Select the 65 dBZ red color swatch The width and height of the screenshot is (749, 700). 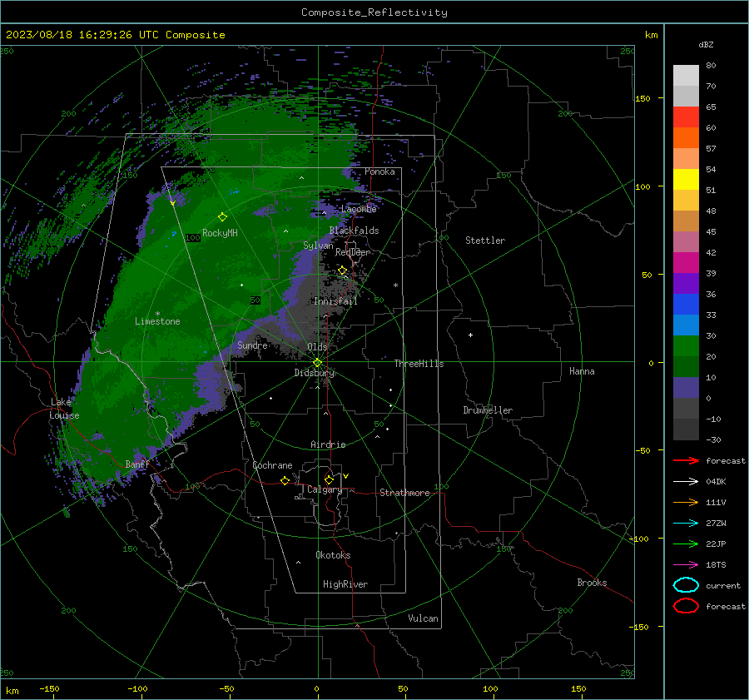coord(686,117)
